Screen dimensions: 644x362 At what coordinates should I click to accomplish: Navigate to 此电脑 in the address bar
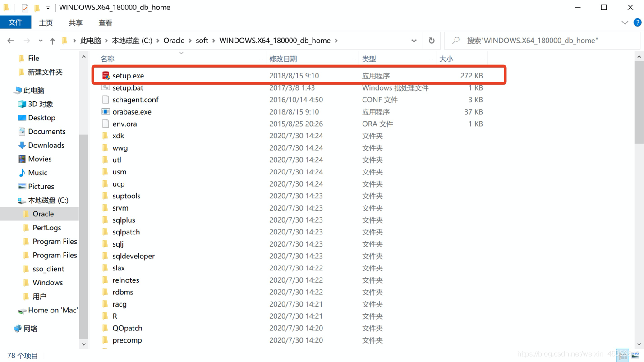click(x=91, y=41)
